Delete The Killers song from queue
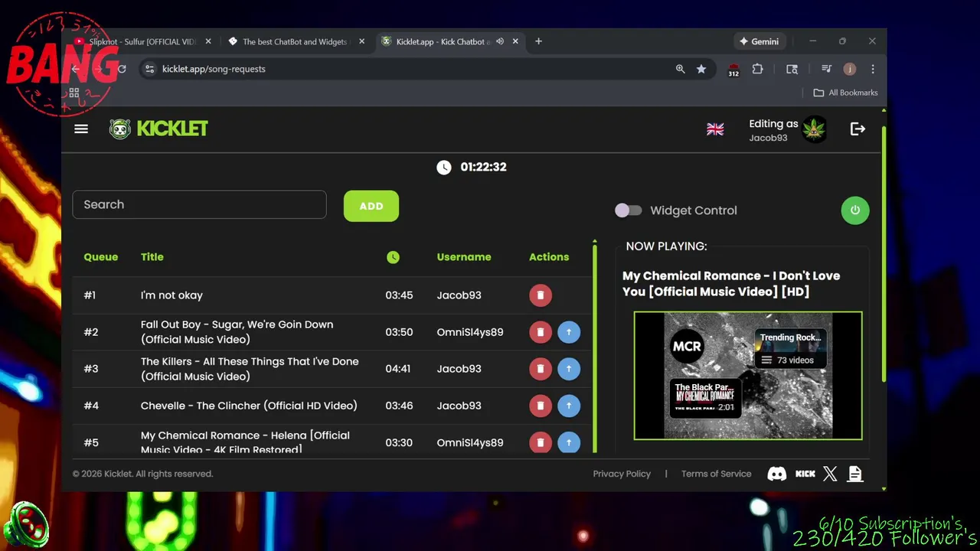This screenshot has width=980, height=551. [x=541, y=369]
